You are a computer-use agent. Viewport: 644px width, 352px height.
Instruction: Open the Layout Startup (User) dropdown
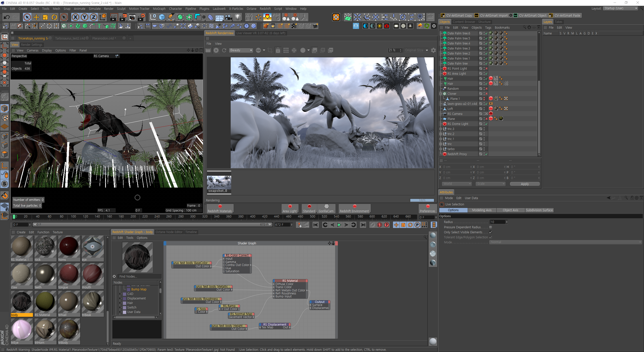621,8
